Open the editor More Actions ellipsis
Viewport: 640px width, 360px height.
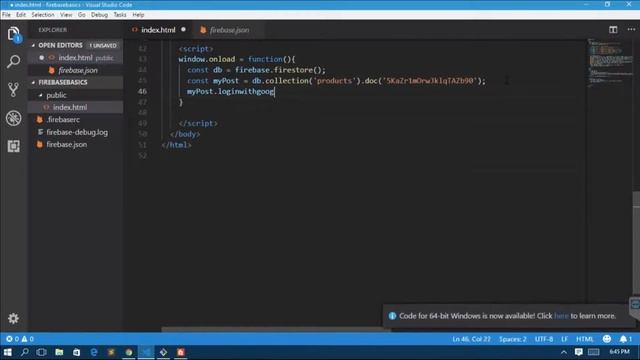point(631,30)
